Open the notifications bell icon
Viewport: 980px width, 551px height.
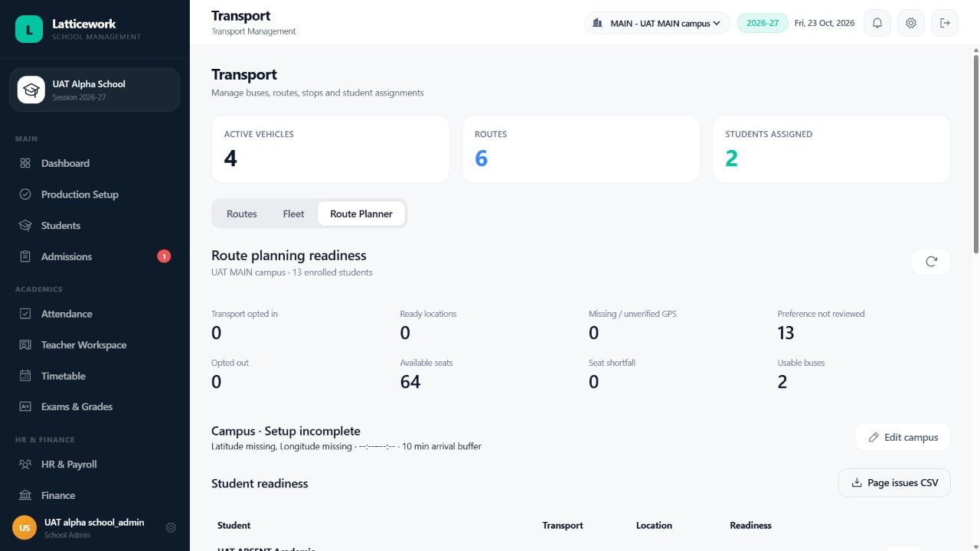(x=877, y=23)
